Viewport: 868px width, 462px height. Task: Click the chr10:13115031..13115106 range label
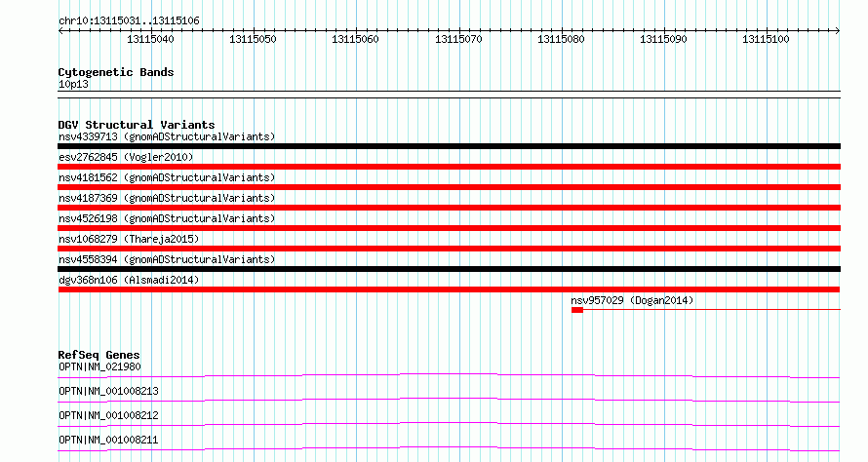tap(129, 21)
